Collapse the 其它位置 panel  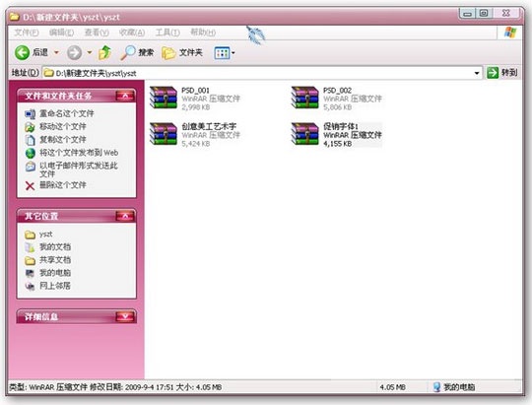click(125, 216)
